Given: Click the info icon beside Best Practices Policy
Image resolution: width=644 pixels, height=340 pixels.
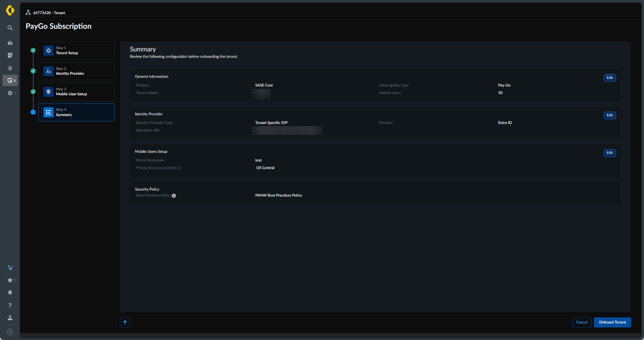Looking at the screenshot, I should 174,196.
